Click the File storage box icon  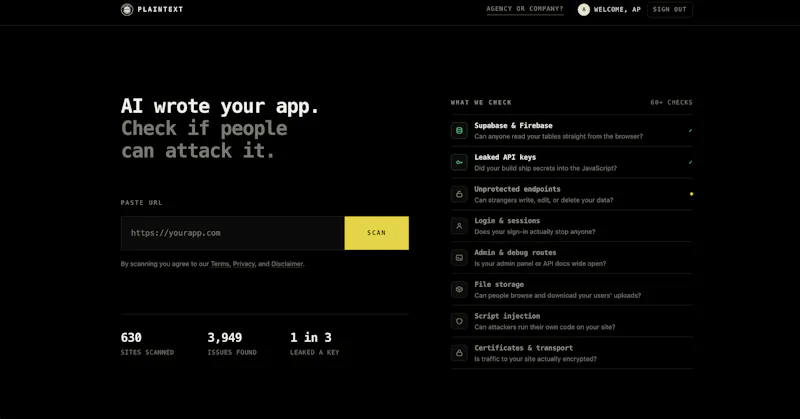click(459, 289)
